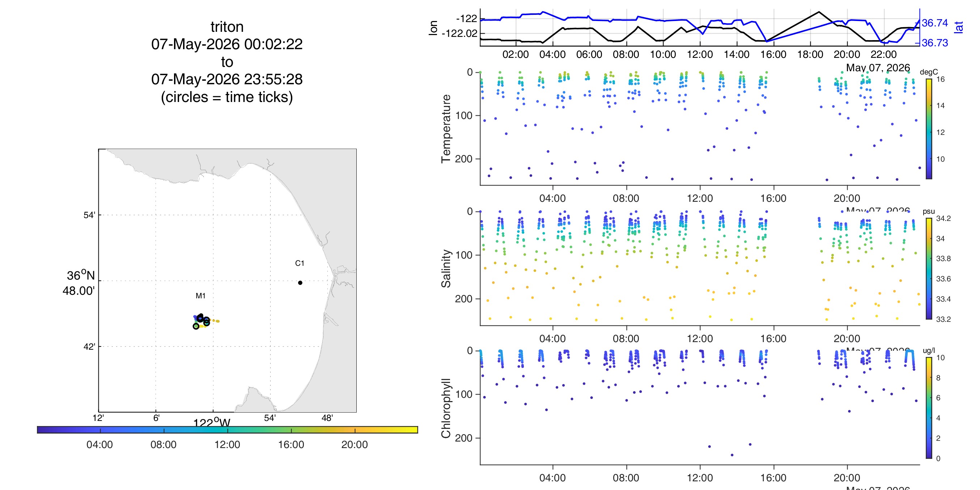Click the 16:00 tick on lon/lat plot

click(773, 54)
